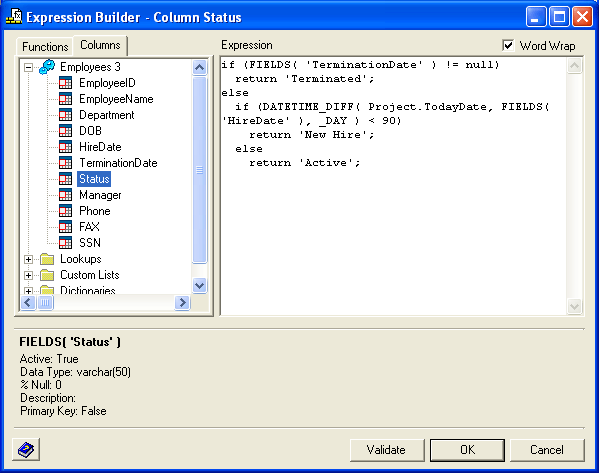Screen dimensions: 600x473
Task: Click the column icon beside TerminationDate
Action: click(x=66, y=163)
